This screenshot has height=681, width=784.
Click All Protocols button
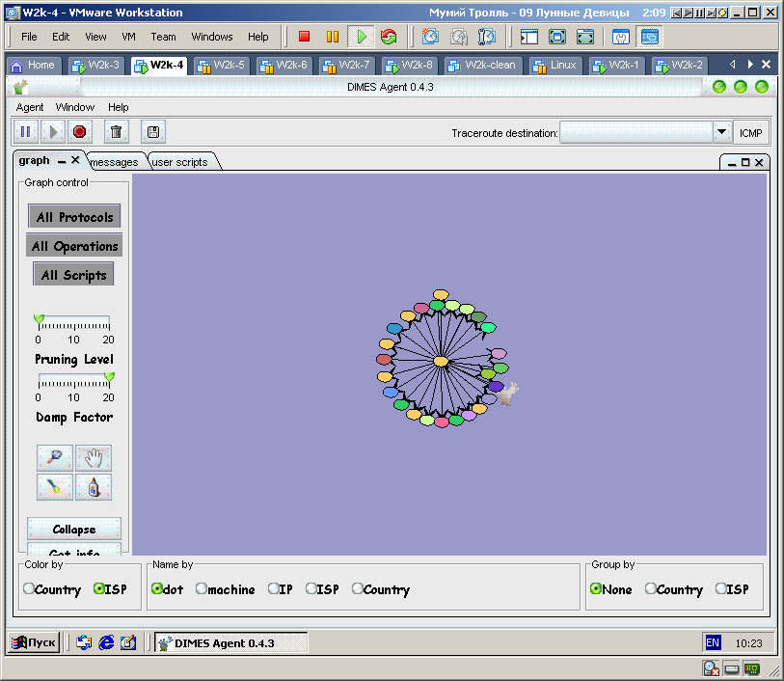74,217
